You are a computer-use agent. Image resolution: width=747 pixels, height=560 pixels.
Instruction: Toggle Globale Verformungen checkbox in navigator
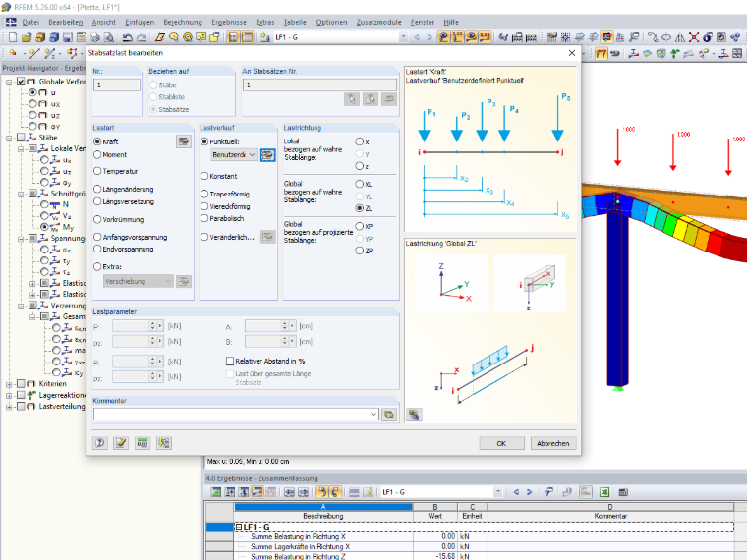pyautogui.click(x=21, y=82)
